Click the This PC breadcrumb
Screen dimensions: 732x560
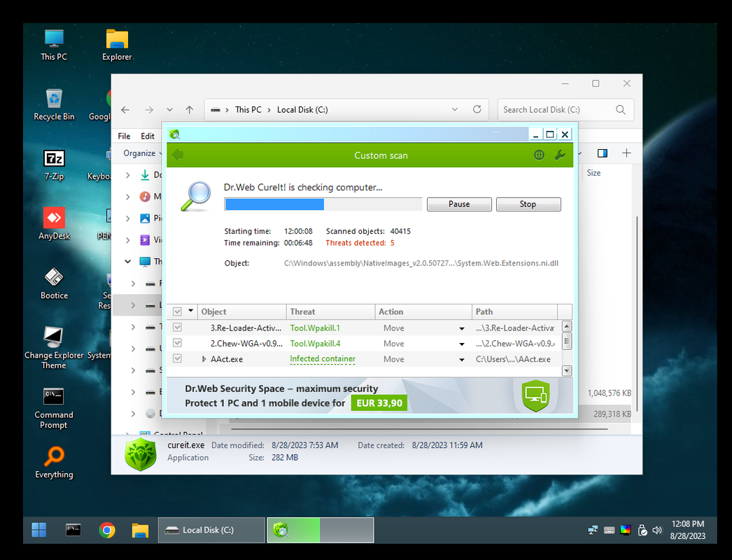pyautogui.click(x=248, y=110)
